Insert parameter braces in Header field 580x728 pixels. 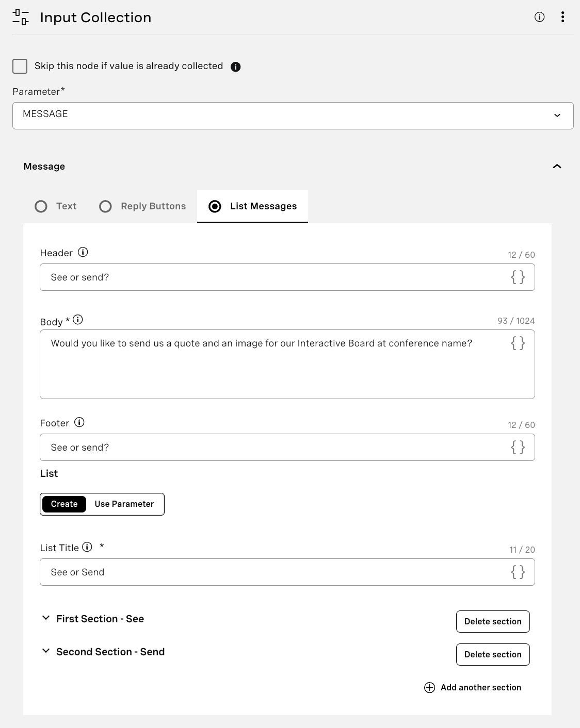pyautogui.click(x=518, y=277)
